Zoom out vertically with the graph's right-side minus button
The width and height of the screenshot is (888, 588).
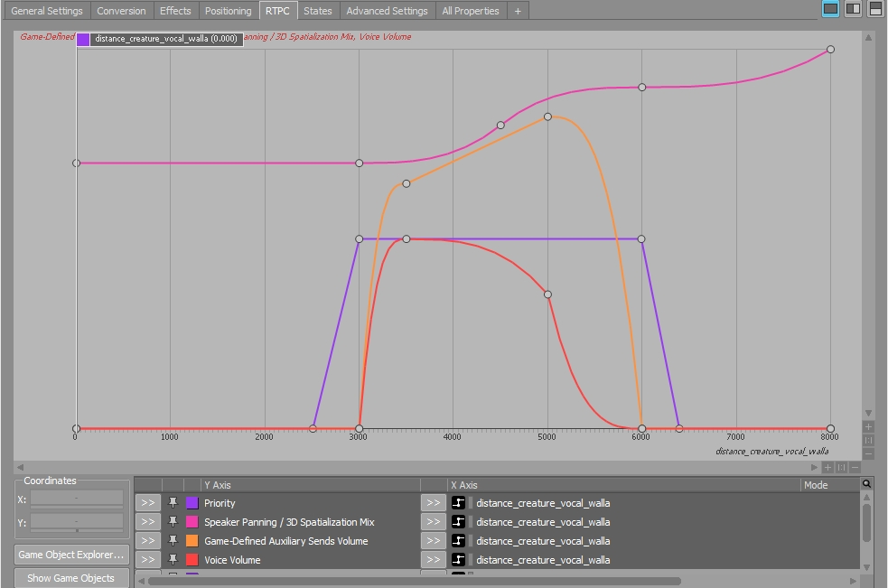click(868, 453)
